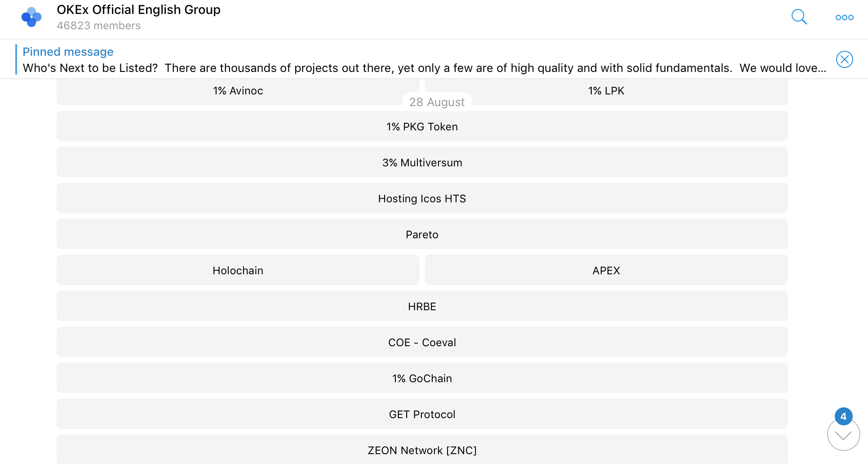Vote for Holochain
This screenshot has height=464, width=868.
pos(238,270)
